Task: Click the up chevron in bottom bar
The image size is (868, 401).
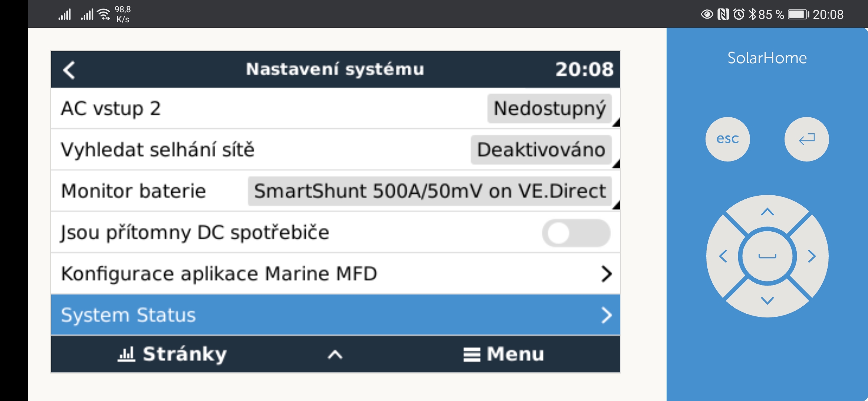Action: coord(335,355)
